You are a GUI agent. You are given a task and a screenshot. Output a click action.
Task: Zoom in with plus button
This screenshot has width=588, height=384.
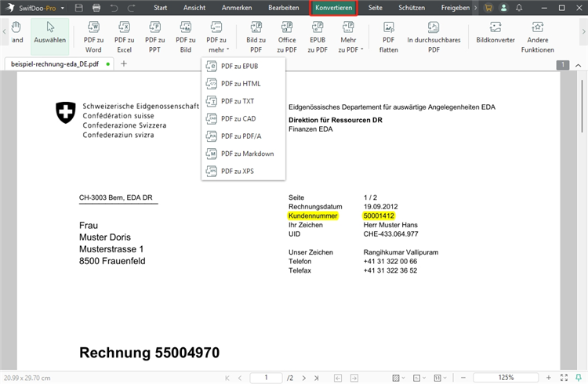tap(548, 378)
